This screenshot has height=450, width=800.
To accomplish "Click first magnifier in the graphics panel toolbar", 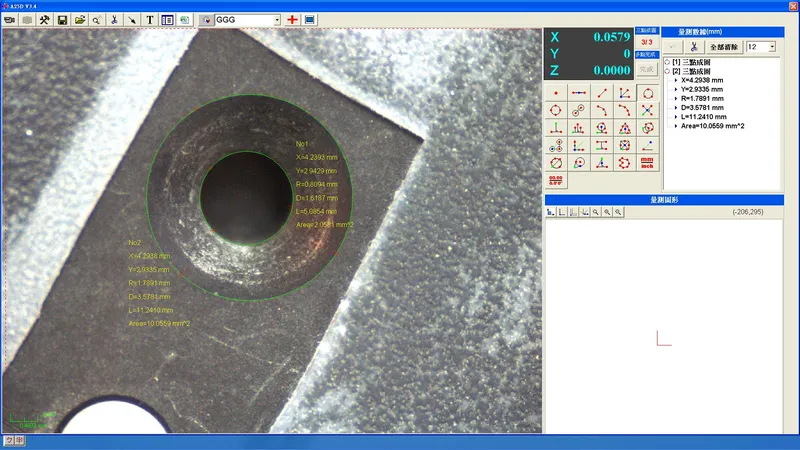I will pos(596,212).
